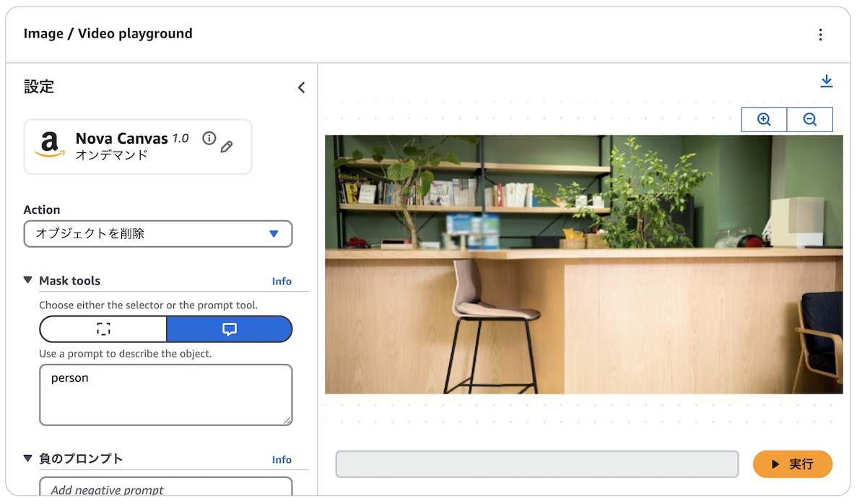Click the 設定 heading
The height and width of the screenshot is (504, 857).
(39, 87)
